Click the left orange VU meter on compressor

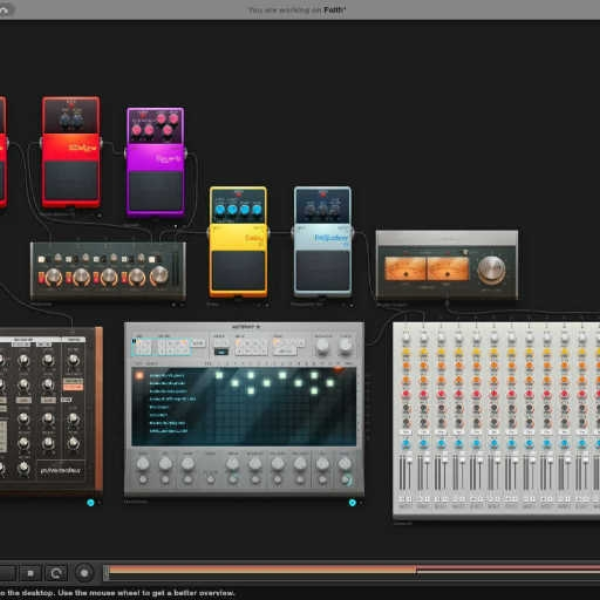click(x=405, y=269)
